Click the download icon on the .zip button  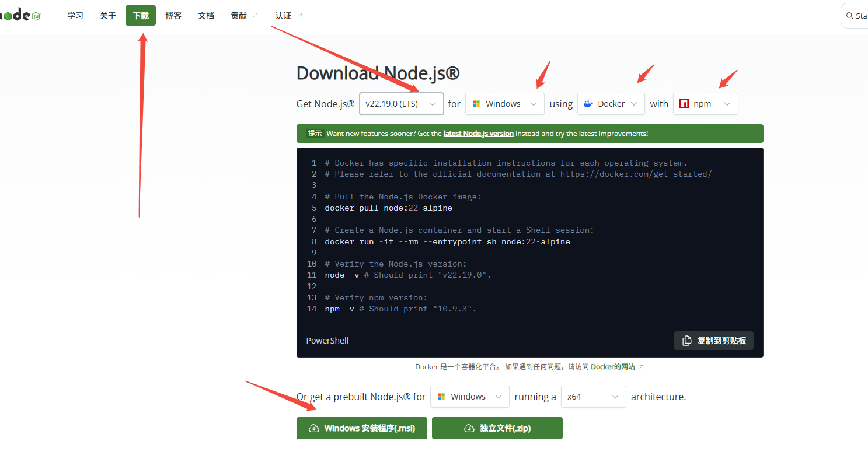point(469,428)
